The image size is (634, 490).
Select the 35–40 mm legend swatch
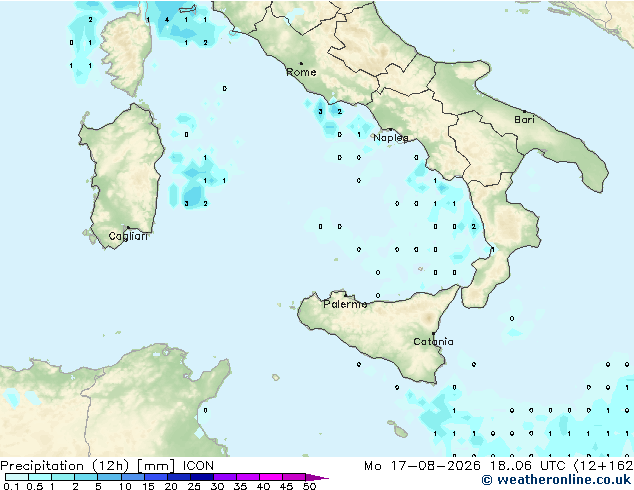click(247, 477)
